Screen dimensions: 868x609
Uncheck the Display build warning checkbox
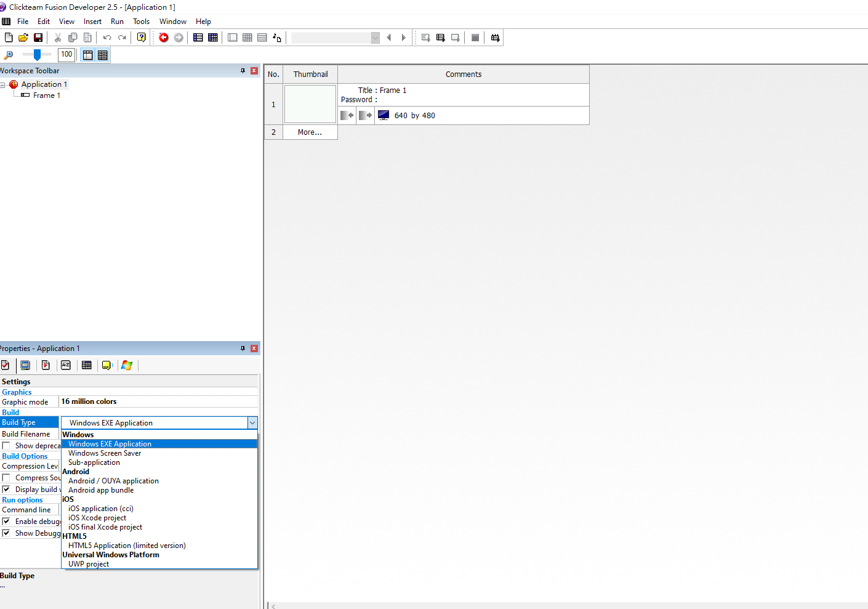[6, 490]
